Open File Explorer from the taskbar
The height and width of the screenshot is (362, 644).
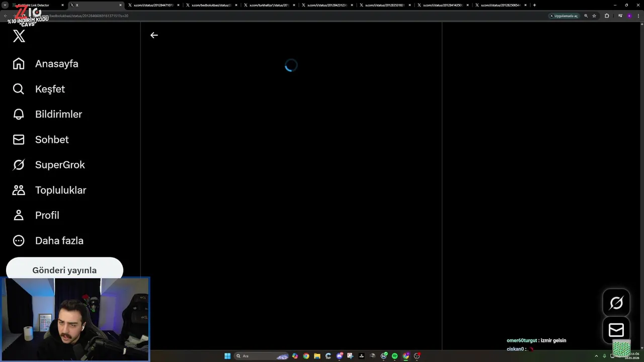click(317, 356)
